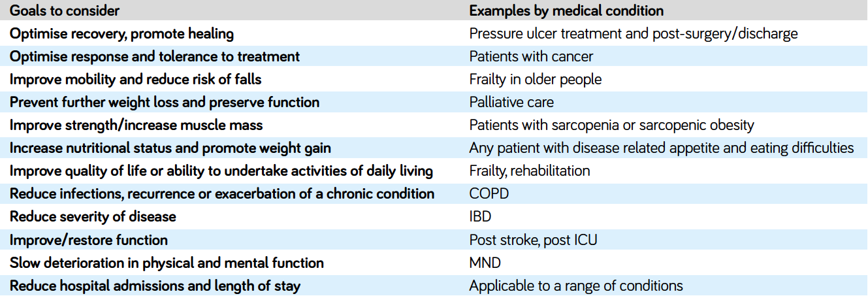Click the 'Examples by medical condition' header

tap(566, 10)
